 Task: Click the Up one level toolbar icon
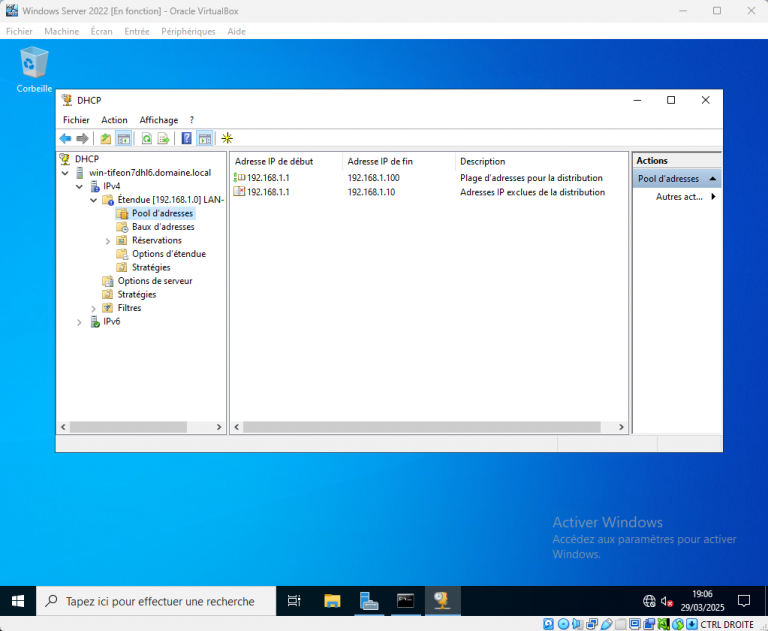pos(106,138)
